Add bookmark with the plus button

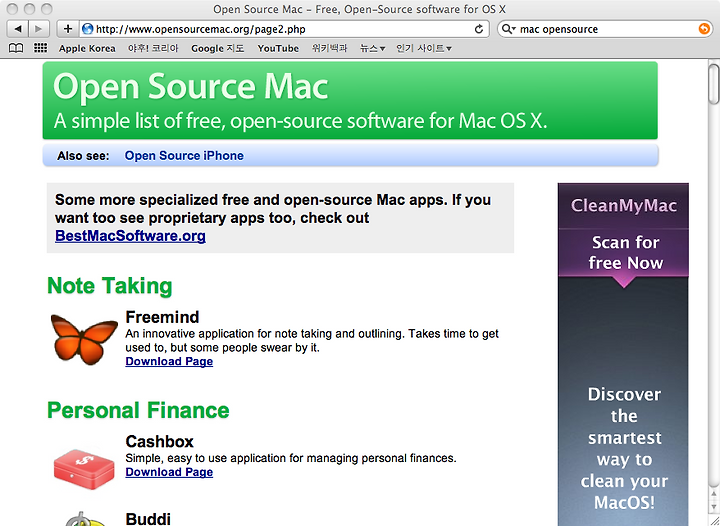(68, 29)
